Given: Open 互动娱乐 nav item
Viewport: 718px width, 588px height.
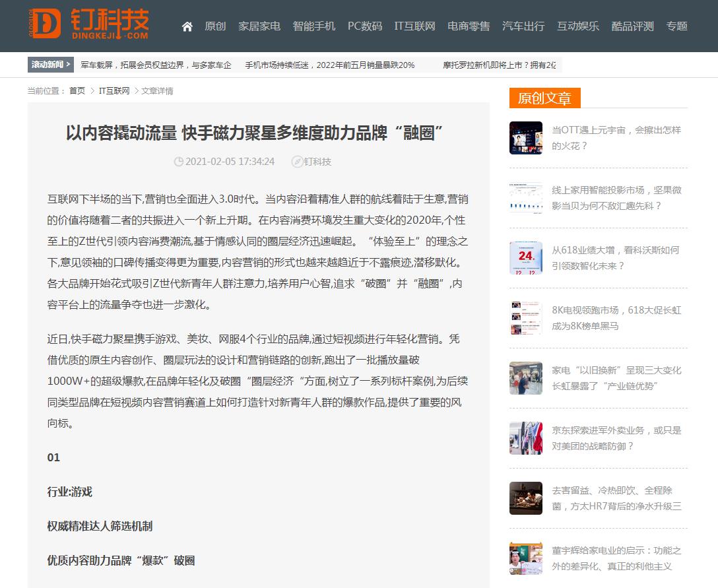Looking at the screenshot, I should 578,26.
